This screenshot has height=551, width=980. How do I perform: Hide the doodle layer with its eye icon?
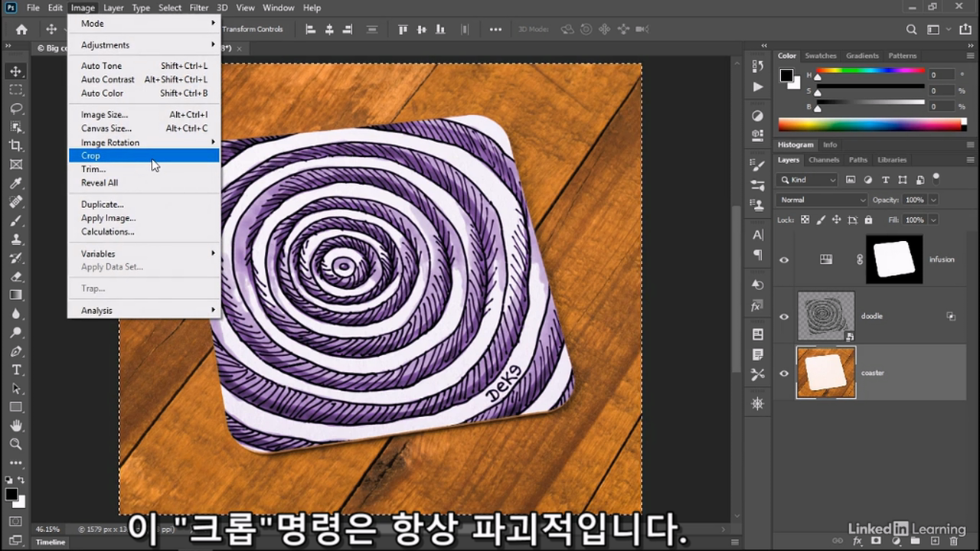(784, 316)
